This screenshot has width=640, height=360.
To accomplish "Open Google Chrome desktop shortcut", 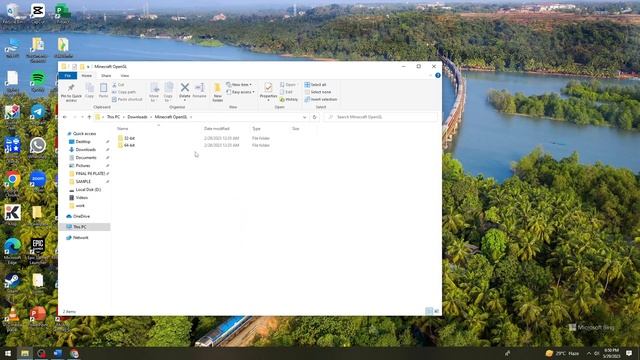I will point(13,182).
